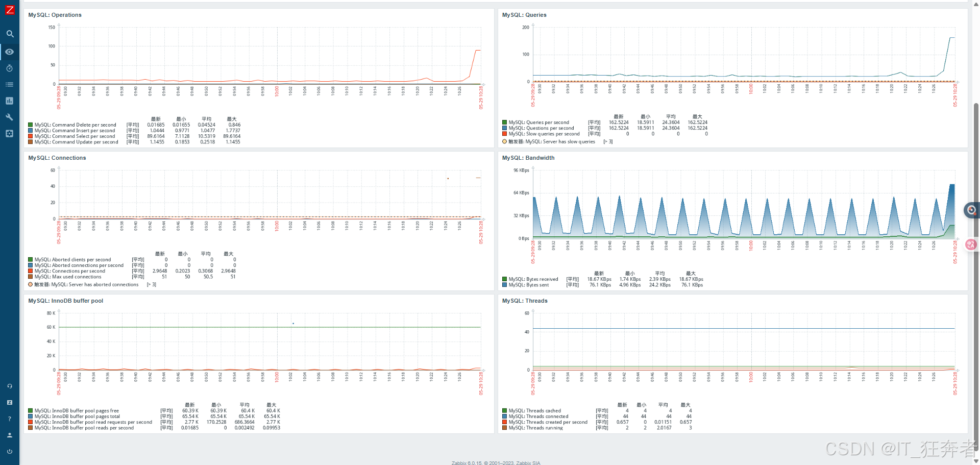Open the Configuration wrench icon
Image resolution: width=980 pixels, height=465 pixels.
pyautogui.click(x=10, y=117)
